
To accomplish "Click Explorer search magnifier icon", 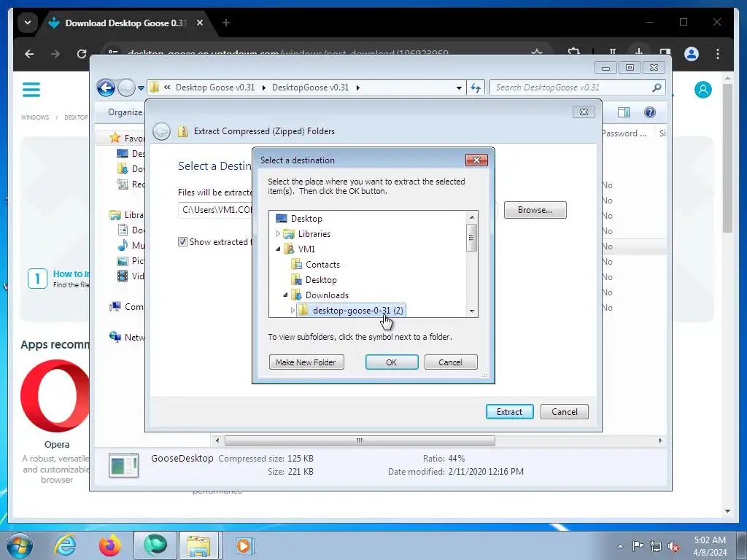I will (657, 87).
